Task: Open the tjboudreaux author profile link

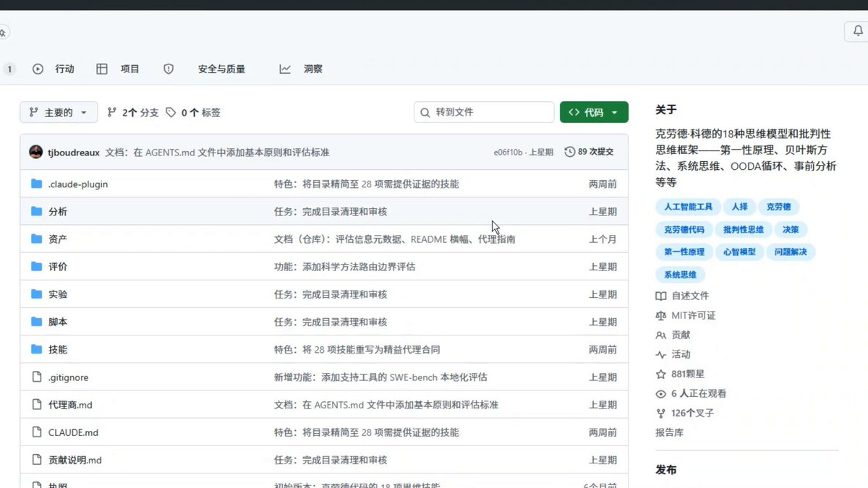Action: [74, 152]
